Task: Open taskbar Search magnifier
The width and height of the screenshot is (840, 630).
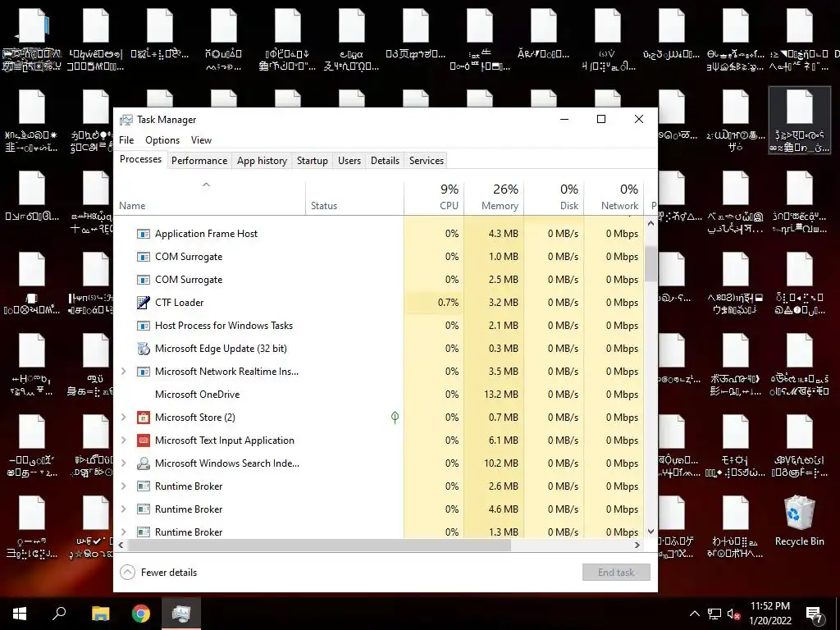Action: (59, 614)
